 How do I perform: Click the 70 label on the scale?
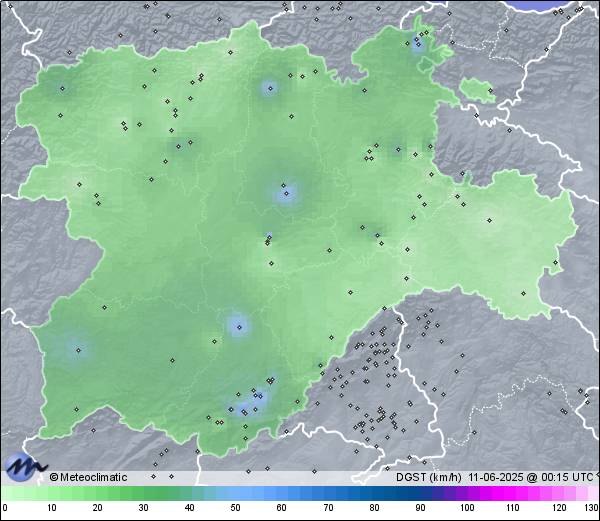pos(328,508)
